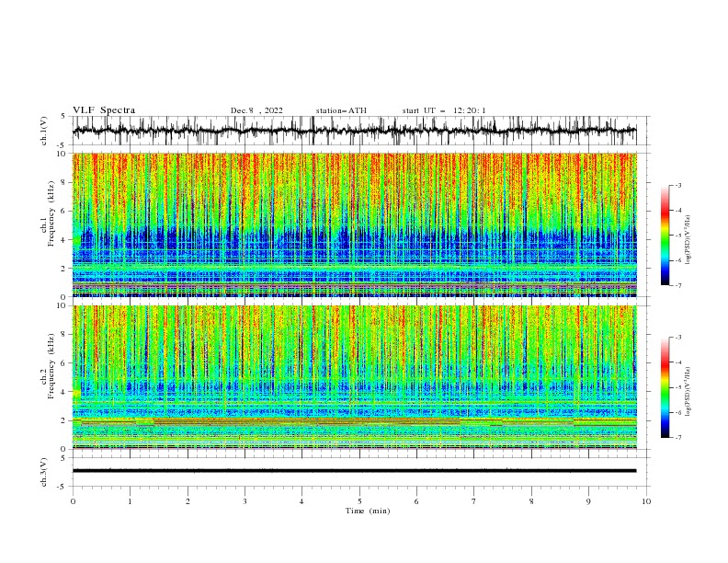728x563 pixels.
Task: Click the upper color scale bar beside ch.1
Action: [x=665, y=236]
